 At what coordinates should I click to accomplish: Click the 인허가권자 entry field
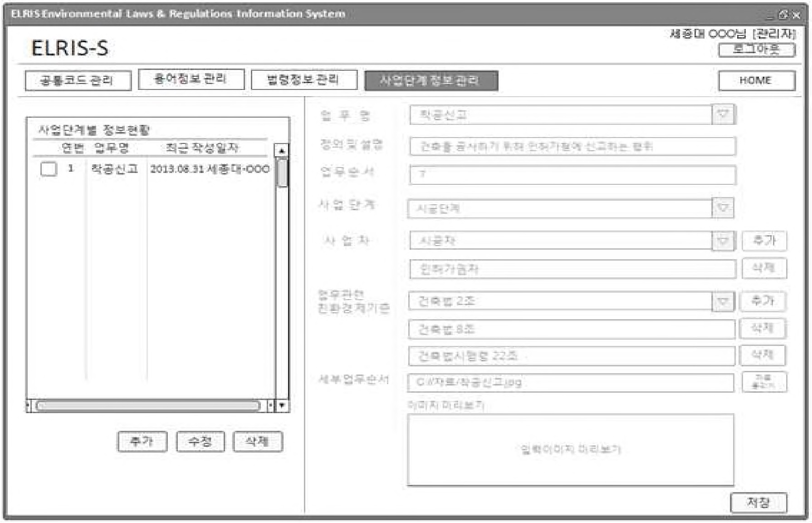(x=572, y=269)
